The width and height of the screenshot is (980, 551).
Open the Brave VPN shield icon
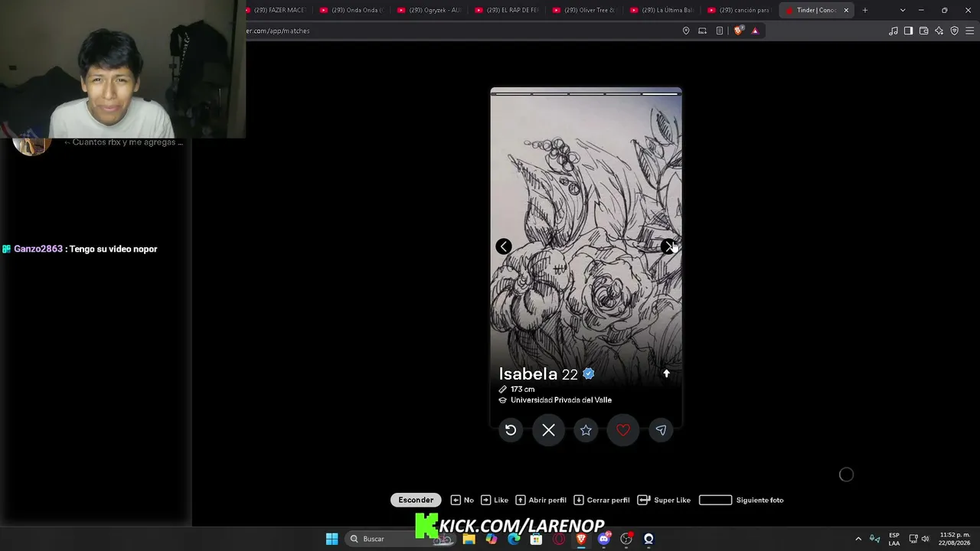[x=954, y=31]
